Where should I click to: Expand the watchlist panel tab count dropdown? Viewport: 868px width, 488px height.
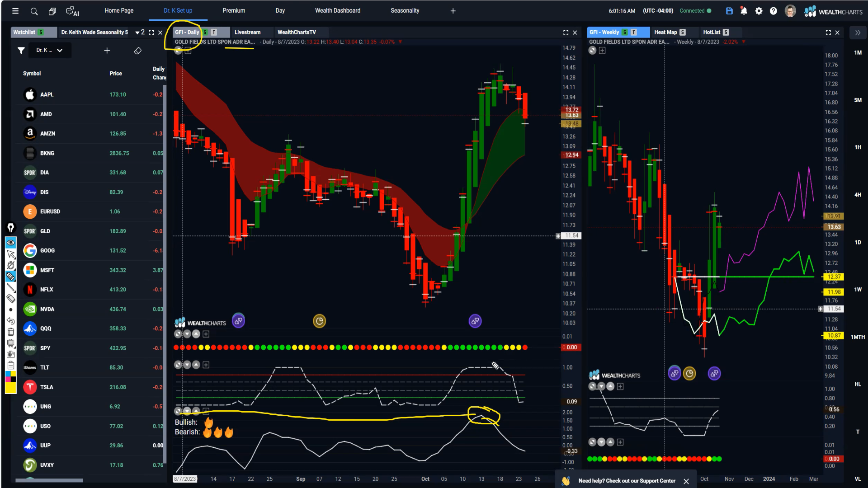tap(140, 32)
